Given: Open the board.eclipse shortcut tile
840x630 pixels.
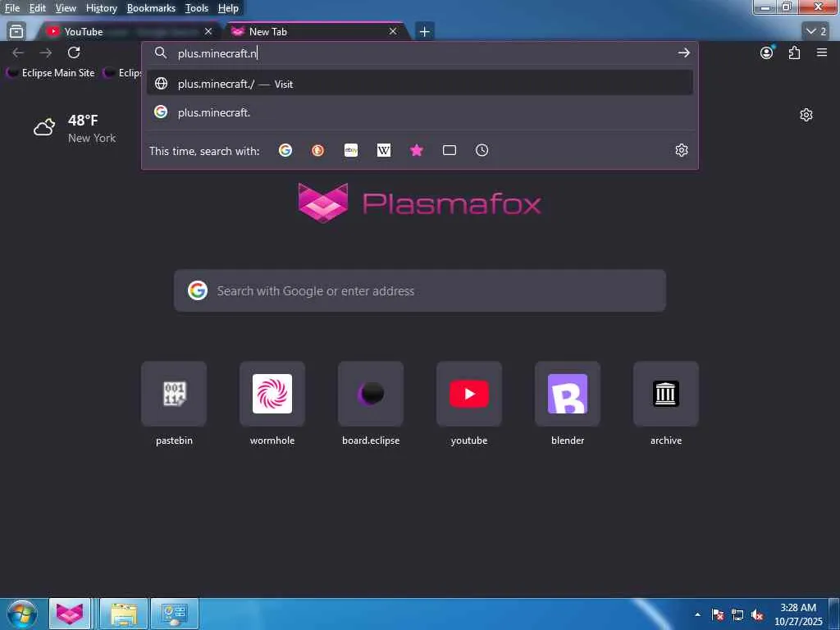Looking at the screenshot, I should click(x=371, y=394).
